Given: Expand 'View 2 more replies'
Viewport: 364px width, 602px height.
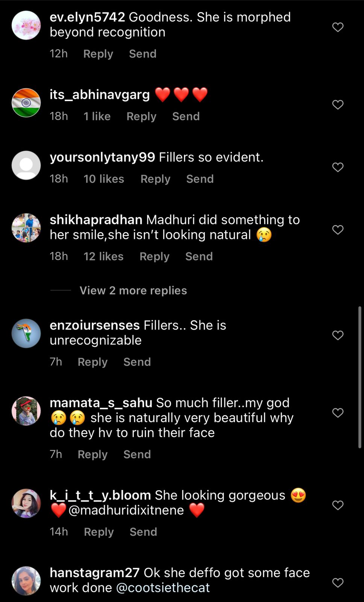Looking at the screenshot, I should tap(133, 290).
